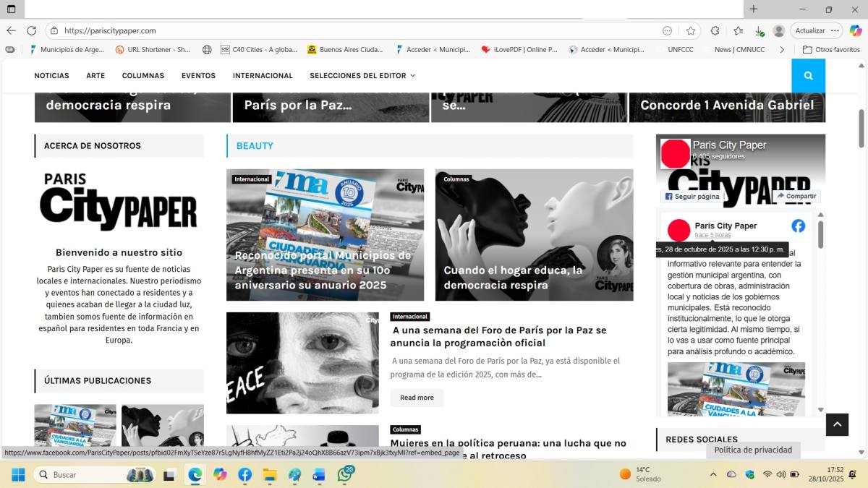Add page to favorites star icon
This screenshot has height=488, width=868.
691,30
